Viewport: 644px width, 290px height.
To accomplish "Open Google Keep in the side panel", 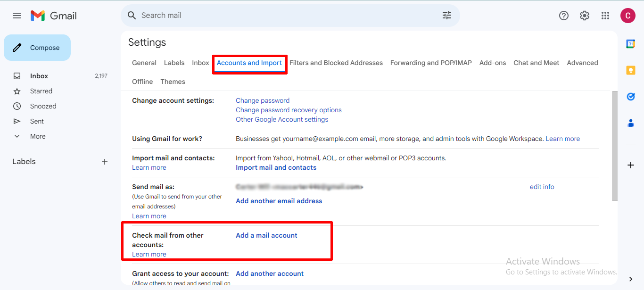I will pyautogui.click(x=631, y=70).
